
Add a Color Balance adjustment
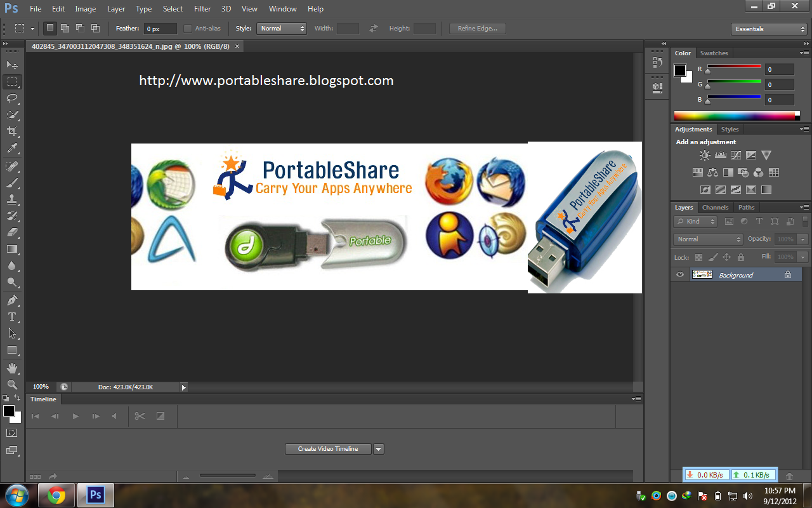(712, 172)
